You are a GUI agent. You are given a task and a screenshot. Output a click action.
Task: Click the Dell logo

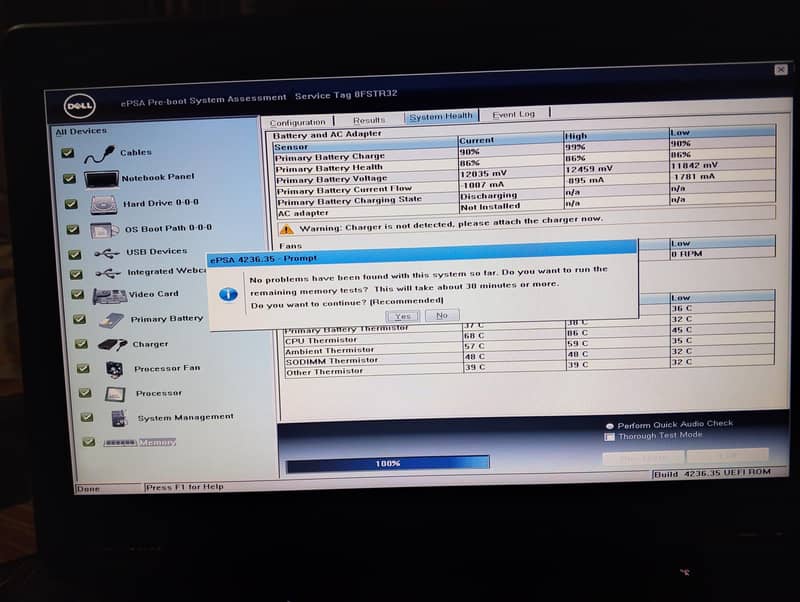[80, 106]
